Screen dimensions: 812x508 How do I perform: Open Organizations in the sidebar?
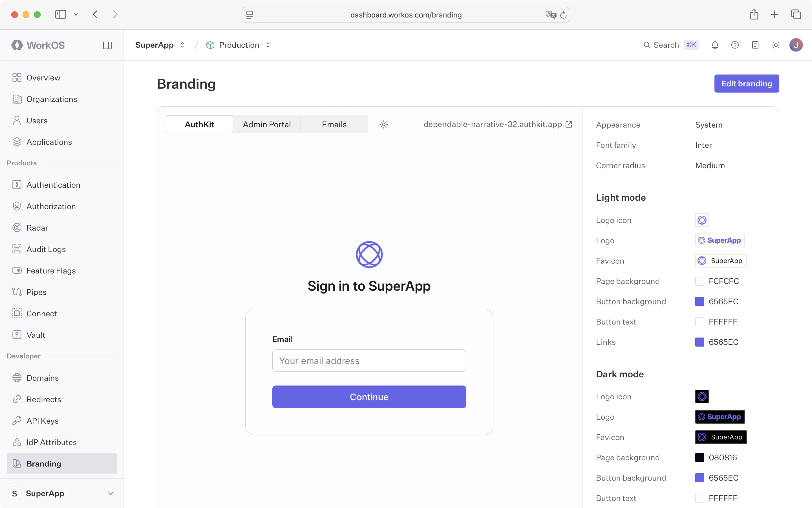tap(62, 99)
